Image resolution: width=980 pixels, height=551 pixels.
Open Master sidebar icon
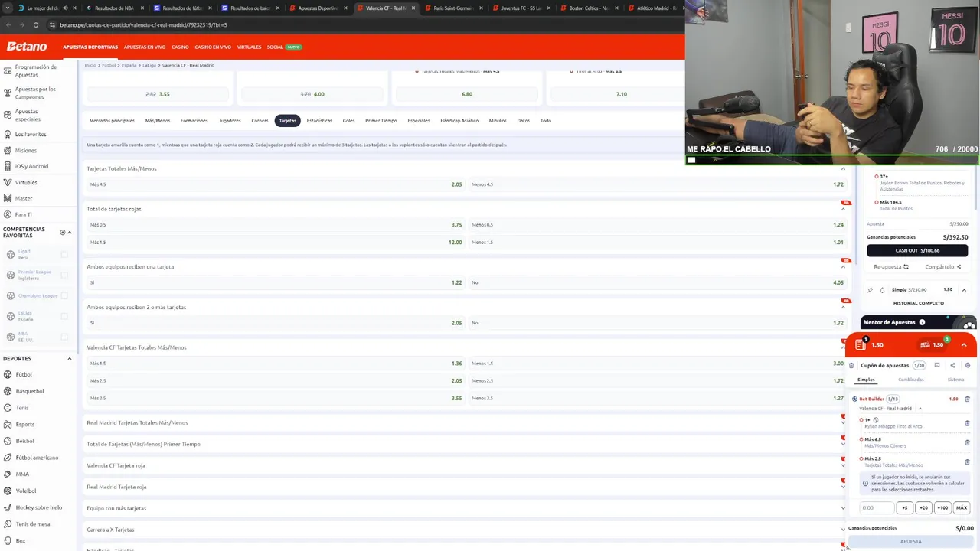click(x=7, y=198)
